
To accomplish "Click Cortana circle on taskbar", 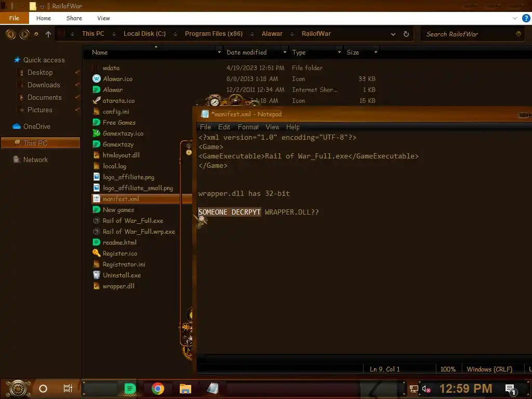I will click(x=43, y=389).
